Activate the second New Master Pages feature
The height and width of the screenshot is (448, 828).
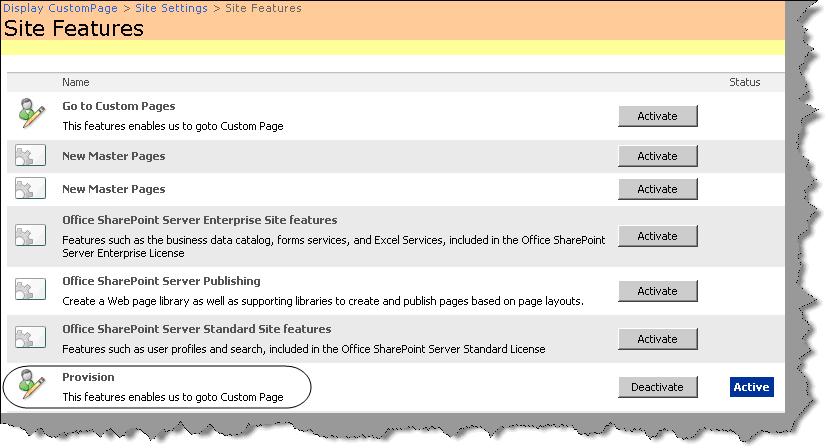657,189
